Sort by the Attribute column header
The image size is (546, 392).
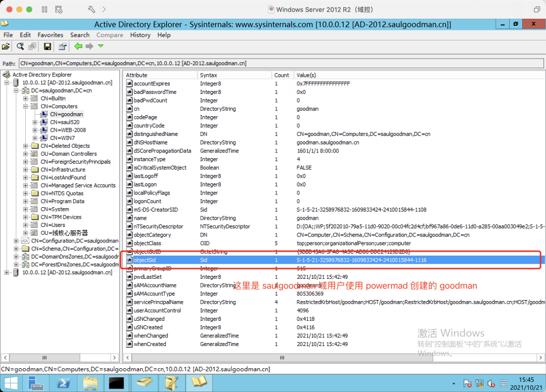tap(161, 75)
